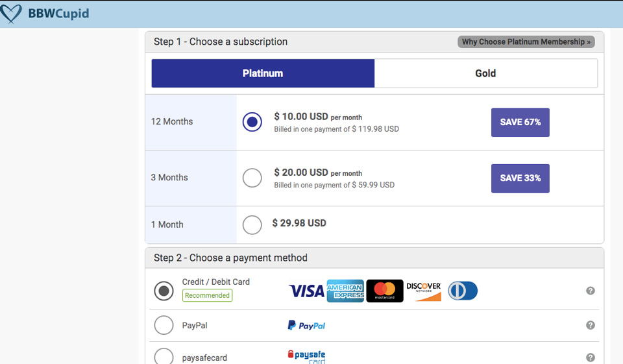Choose Credit / Debit Card payment radio
623x364 pixels.
pos(164,291)
